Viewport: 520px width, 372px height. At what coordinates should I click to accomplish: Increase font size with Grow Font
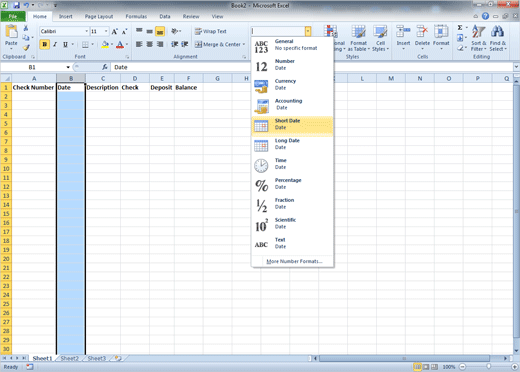tap(114, 32)
